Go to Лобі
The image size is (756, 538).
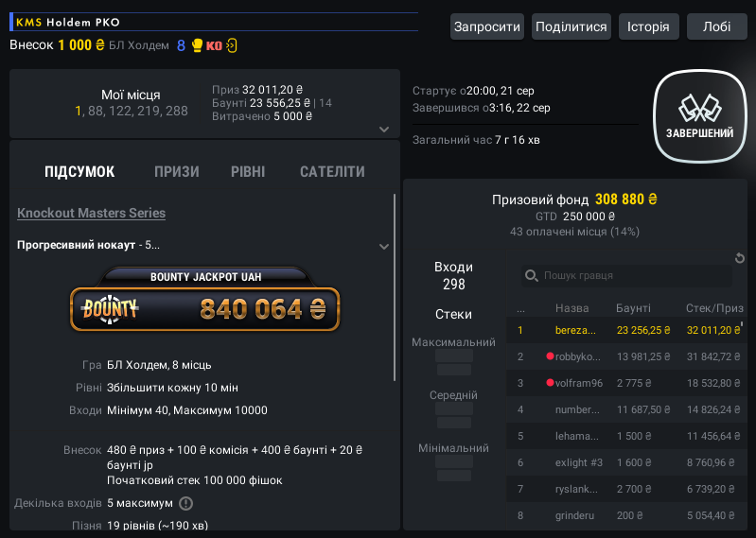(x=717, y=26)
